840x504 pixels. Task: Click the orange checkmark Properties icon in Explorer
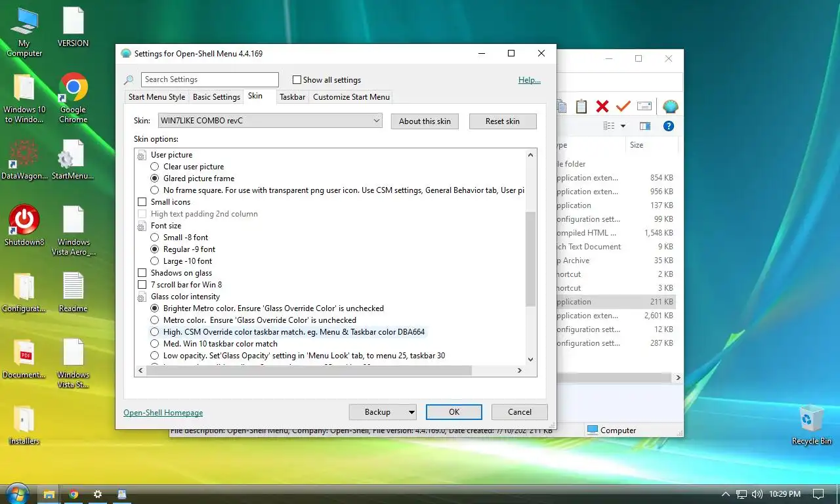623,106
